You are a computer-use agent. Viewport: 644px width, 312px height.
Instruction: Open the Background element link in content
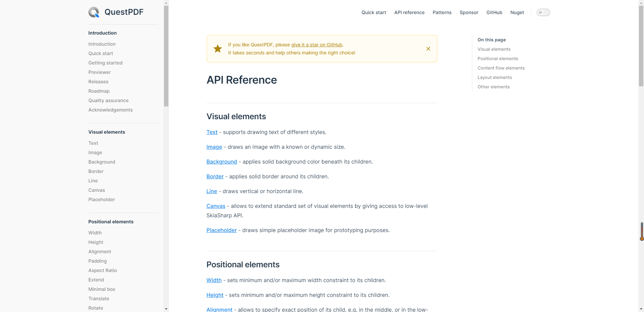[222, 162]
